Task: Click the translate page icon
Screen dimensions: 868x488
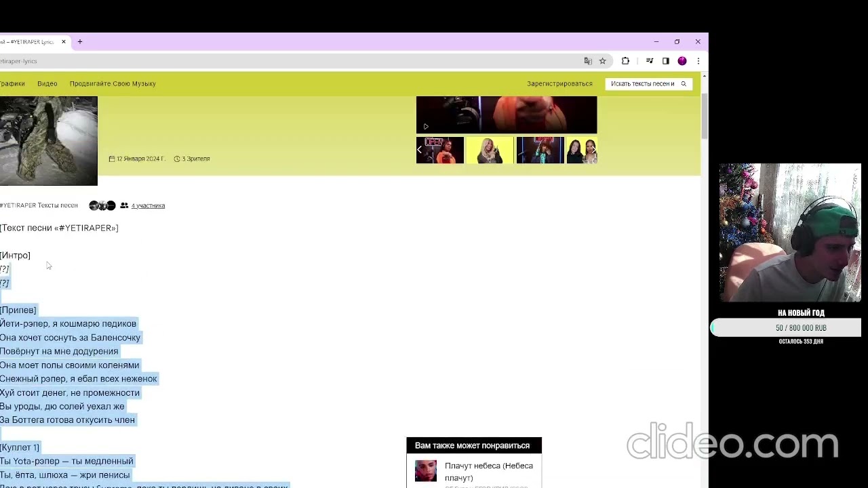Action: coord(588,61)
